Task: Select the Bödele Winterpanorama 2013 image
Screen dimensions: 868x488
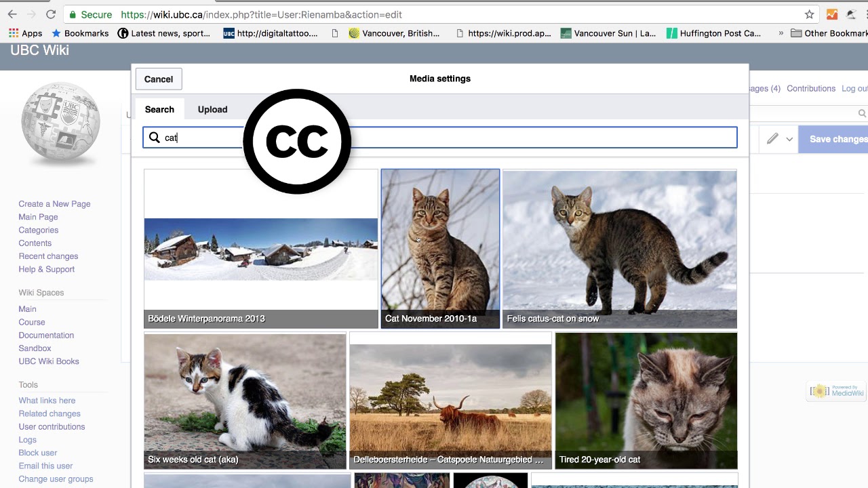Action: [261, 249]
